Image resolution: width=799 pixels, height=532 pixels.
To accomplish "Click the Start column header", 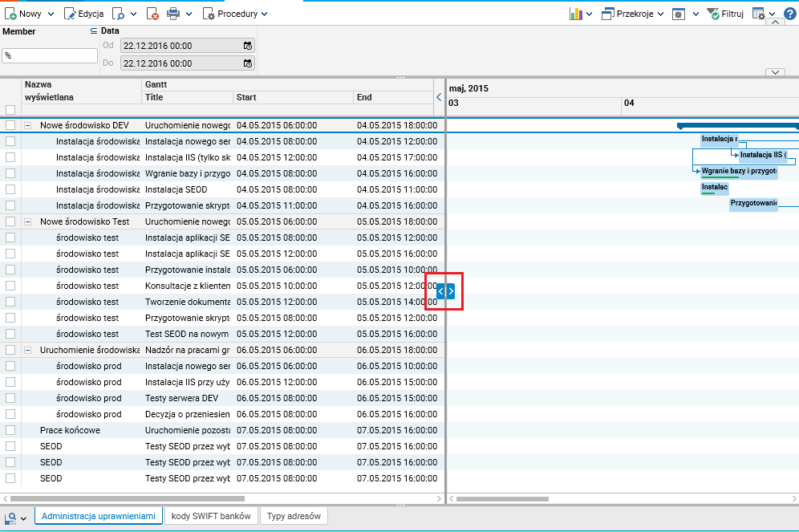I will pos(293,97).
